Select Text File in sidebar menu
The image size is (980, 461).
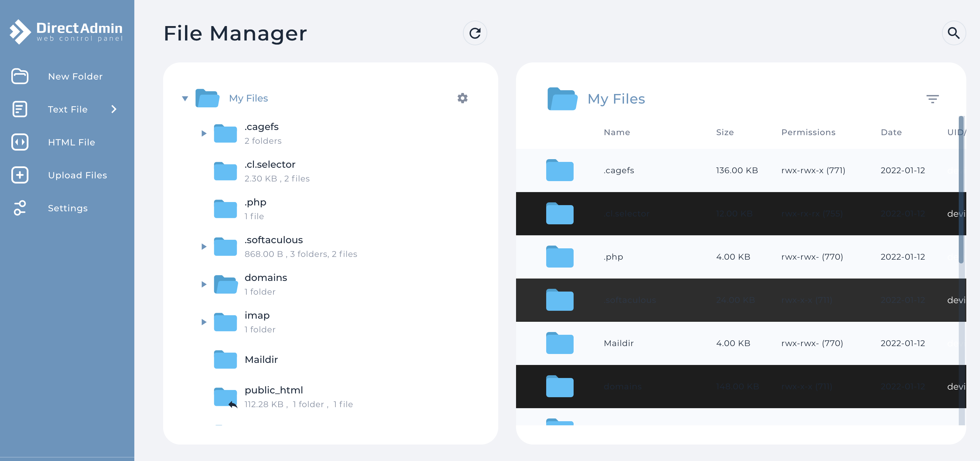(x=68, y=110)
